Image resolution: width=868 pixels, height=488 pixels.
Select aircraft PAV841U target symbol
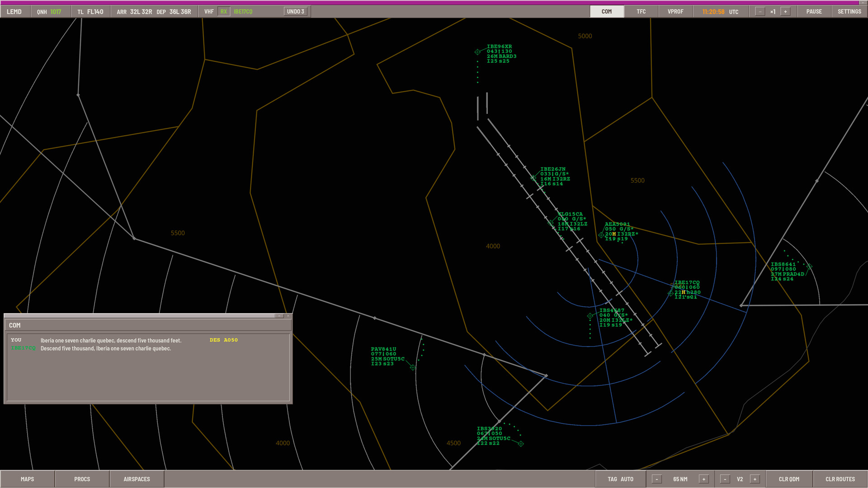pos(413,368)
